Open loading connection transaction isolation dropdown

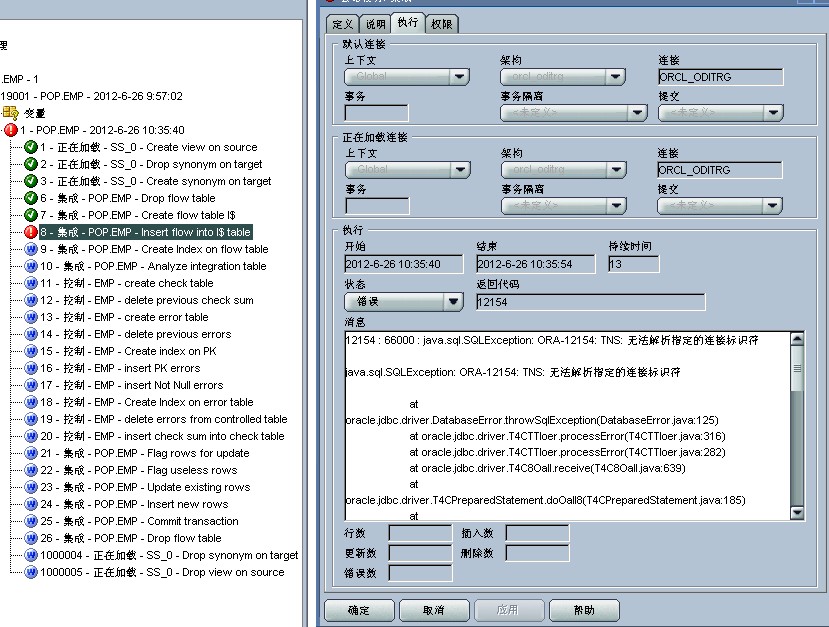(564, 206)
